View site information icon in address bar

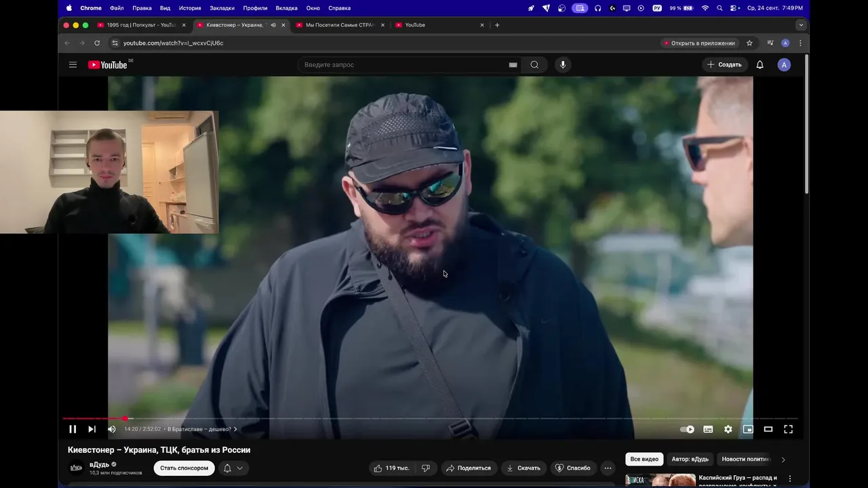(115, 43)
